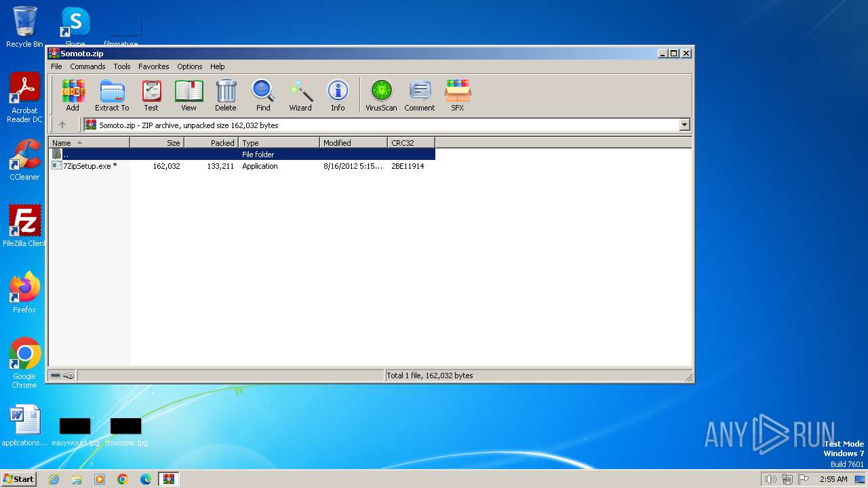Image resolution: width=868 pixels, height=488 pixels.
Task: Sort by the CRC32 column header
Action: pos(411,142)
